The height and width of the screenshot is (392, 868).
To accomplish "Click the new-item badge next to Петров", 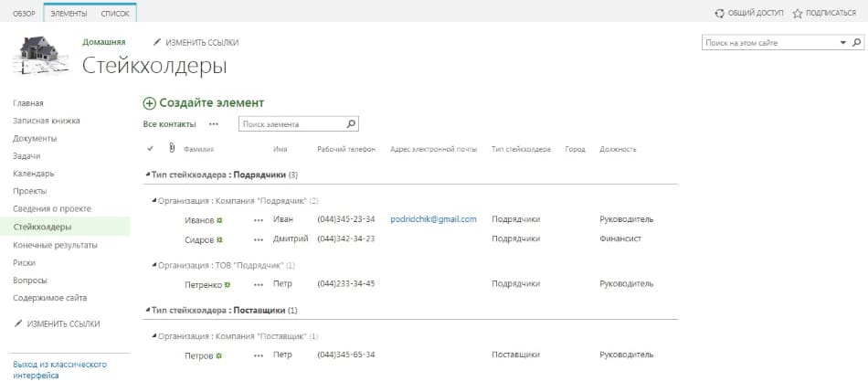I will point(218,355).
